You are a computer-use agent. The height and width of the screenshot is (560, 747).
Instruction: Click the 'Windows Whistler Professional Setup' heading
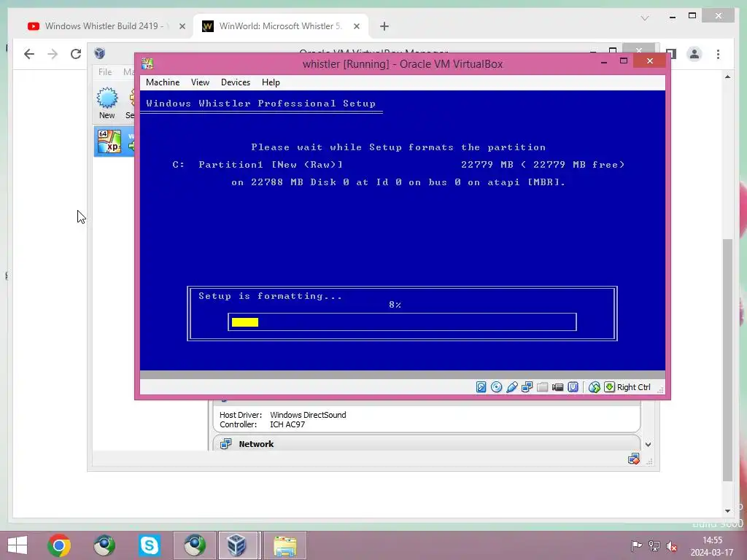pyautogui.click(x=260, y=104)
